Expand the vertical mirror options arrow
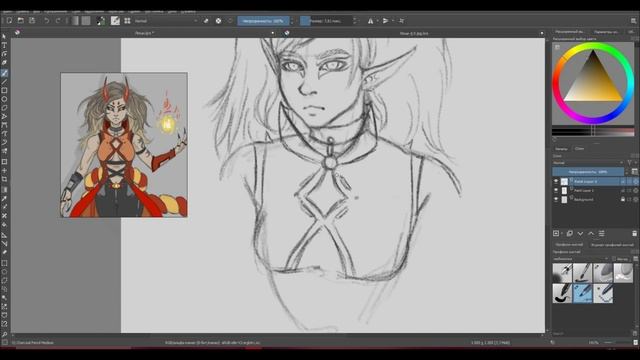The image size is (640, 360). click(393, 21)
